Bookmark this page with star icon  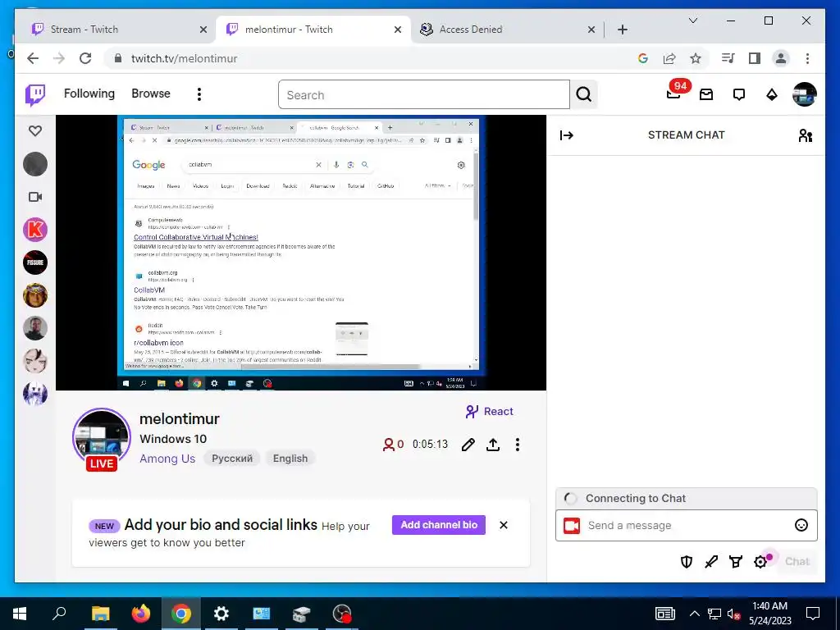[x=696, y=58]
